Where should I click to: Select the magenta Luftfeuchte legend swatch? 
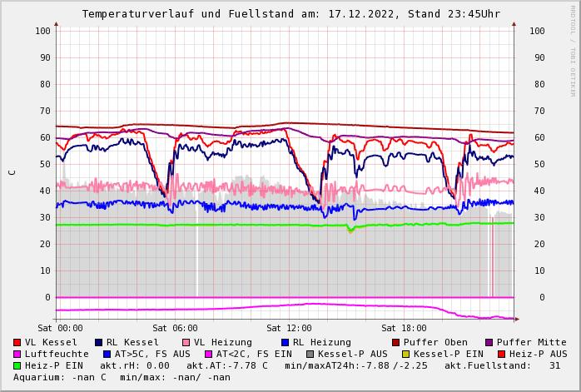point(17,354)
